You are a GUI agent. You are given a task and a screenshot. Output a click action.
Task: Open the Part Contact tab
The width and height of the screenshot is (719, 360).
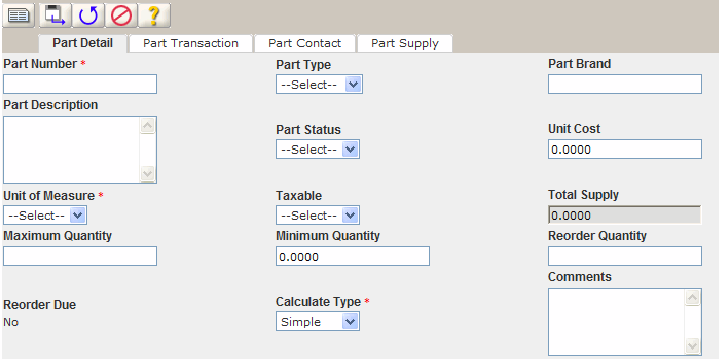[x=304, y=43]
